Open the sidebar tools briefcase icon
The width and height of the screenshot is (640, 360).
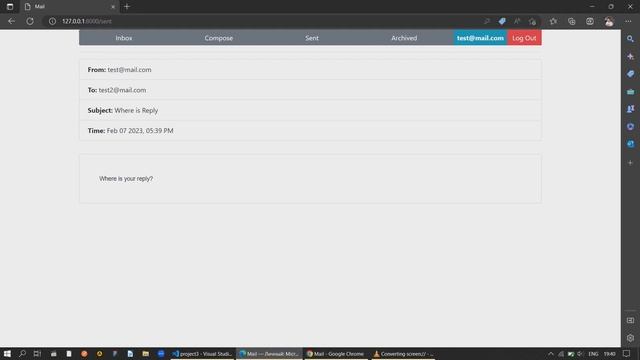pos(631,91)
